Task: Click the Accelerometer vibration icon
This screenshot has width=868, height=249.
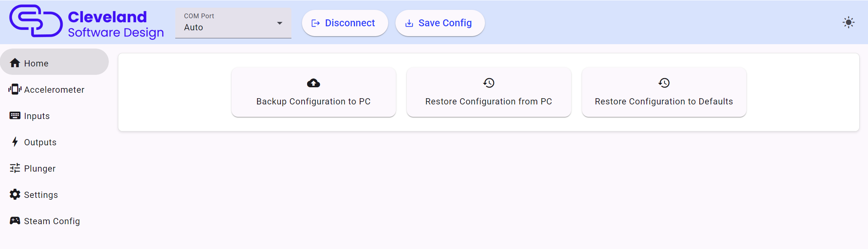Action: 15,89
